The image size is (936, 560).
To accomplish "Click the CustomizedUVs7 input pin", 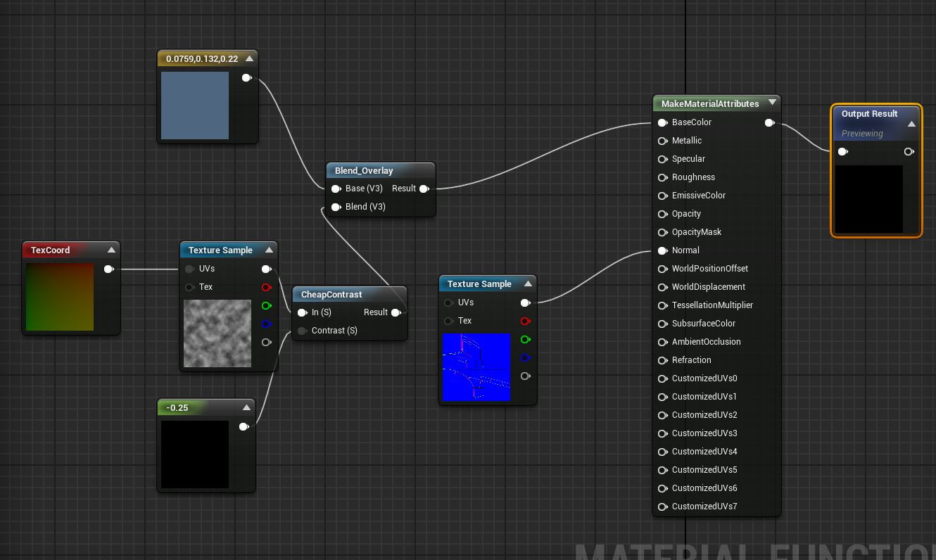I will click(x=662, y=507).
